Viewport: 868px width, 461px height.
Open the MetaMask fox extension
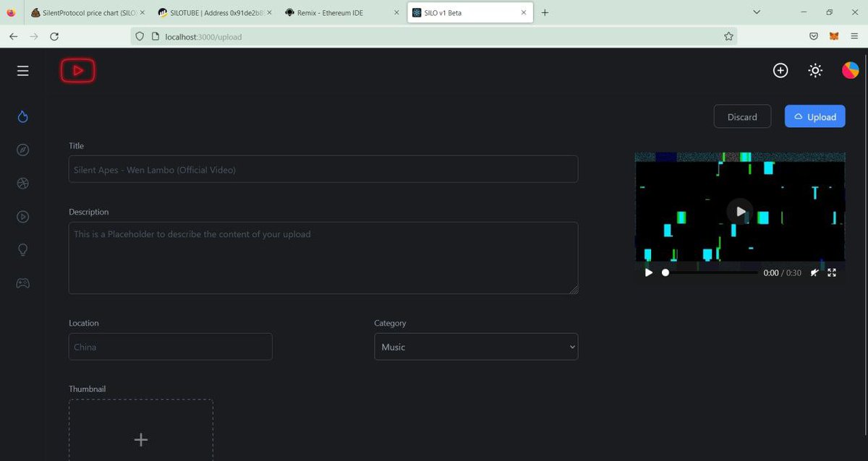(x=834, y=36)
